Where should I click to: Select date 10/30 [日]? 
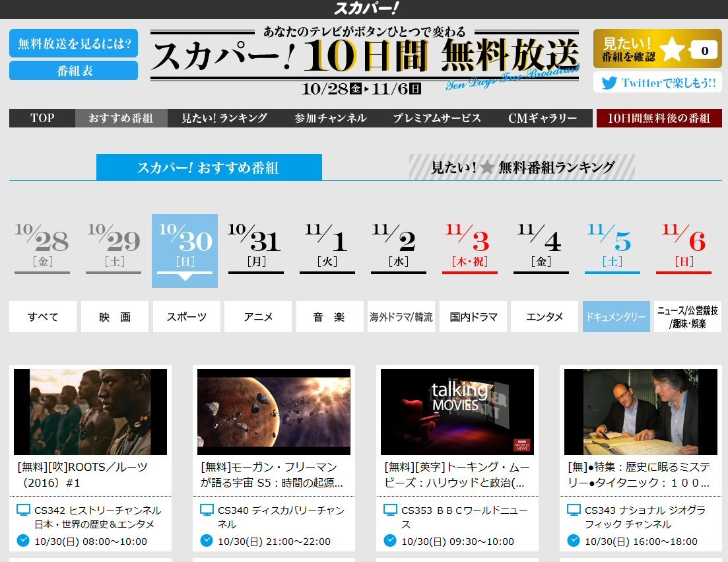tap(185, 250)
